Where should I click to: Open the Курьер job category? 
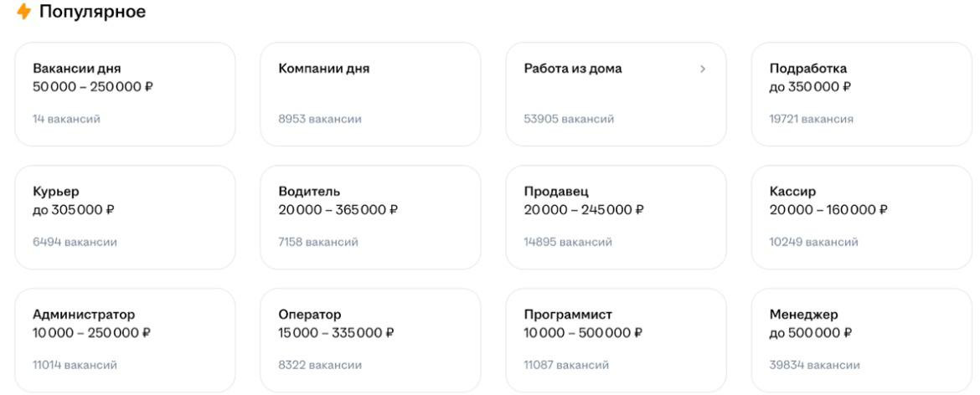(x=125, y=217)
